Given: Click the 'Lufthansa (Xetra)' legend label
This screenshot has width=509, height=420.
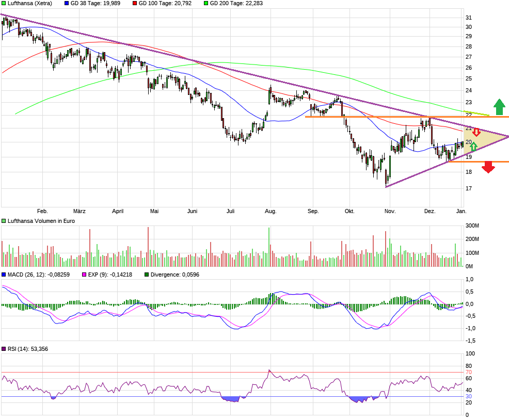Looking at the screenshot, I should click(30, 3).
